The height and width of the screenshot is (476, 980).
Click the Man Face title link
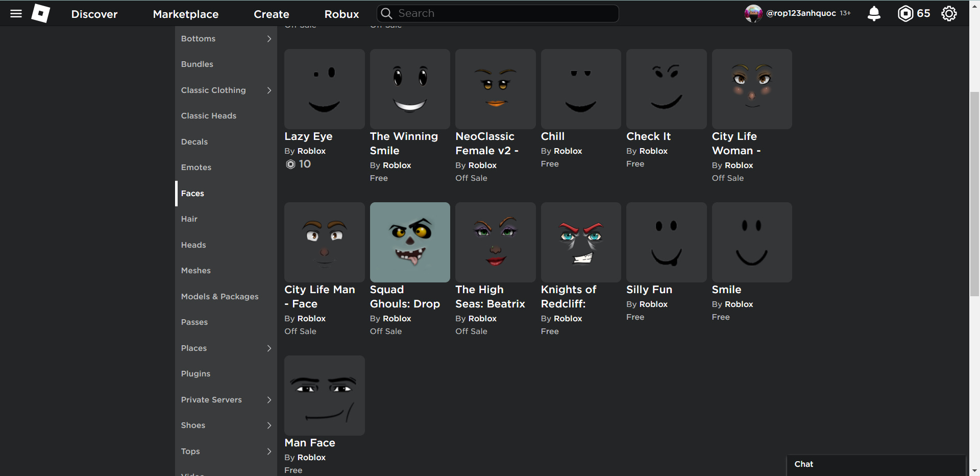tap(310, 443)
